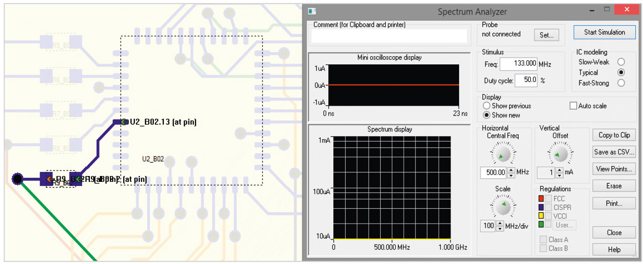Click the red FCC regulation color swatch
The height and width of the screenshot is (264, 644).
click(541, 199)
